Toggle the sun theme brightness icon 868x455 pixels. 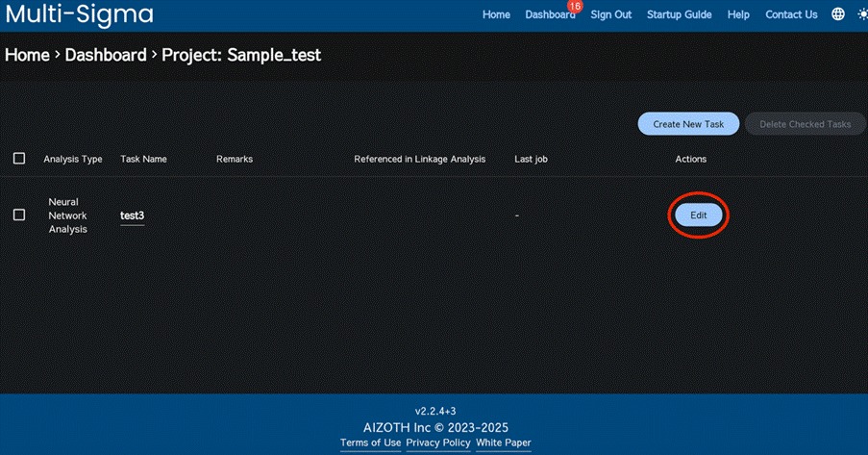pyautogui.click(x=861, y=14)
